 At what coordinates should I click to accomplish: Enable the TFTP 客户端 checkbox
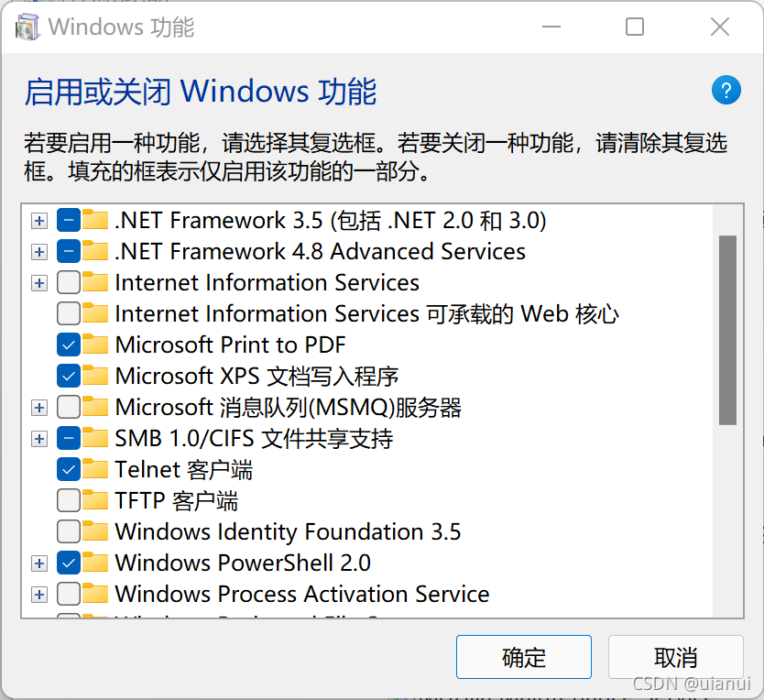click(x=69, y=500)
